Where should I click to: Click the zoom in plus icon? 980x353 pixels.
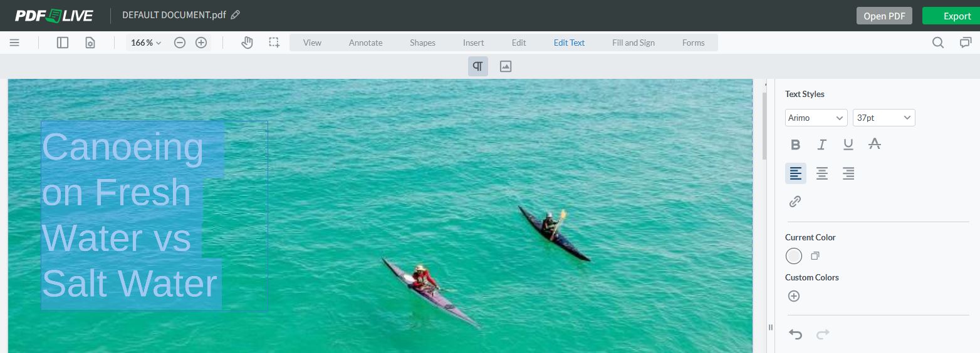(x=201, y=43)
